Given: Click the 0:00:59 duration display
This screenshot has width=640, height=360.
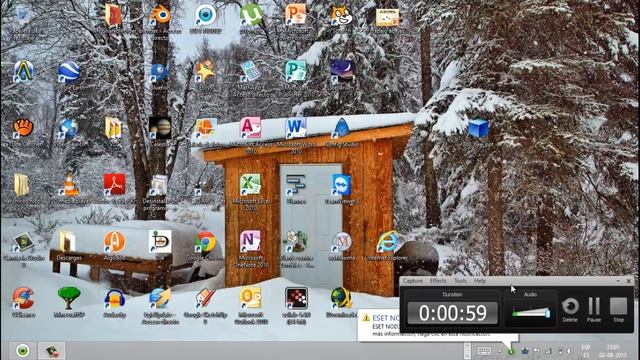Looking at the screenshot, I should [453, 313].
